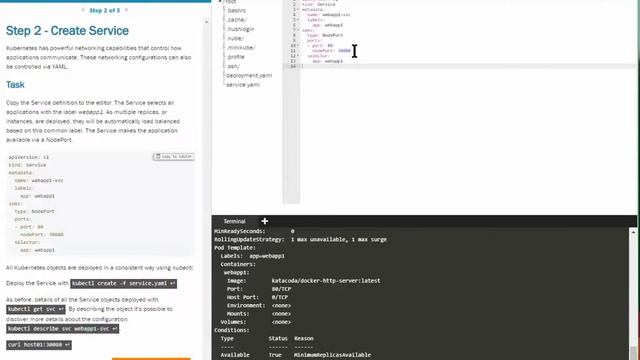Select the Terminal tab
This screenshot has height=360, width=640.
pos(234,221)
